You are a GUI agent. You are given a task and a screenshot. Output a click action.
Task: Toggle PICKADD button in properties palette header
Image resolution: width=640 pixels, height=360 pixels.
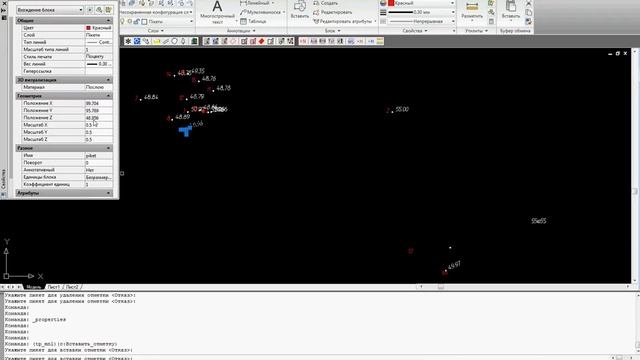tap(90, 9)
